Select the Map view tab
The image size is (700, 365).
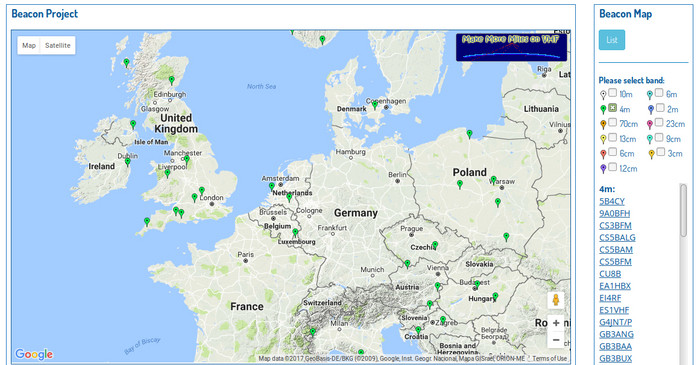tap(29, 46)
